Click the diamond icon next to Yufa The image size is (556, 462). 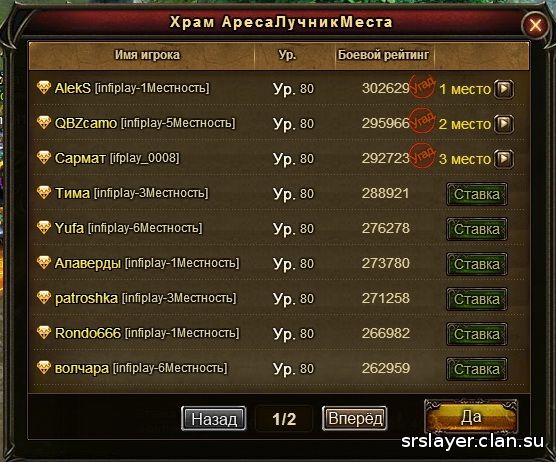44,227
